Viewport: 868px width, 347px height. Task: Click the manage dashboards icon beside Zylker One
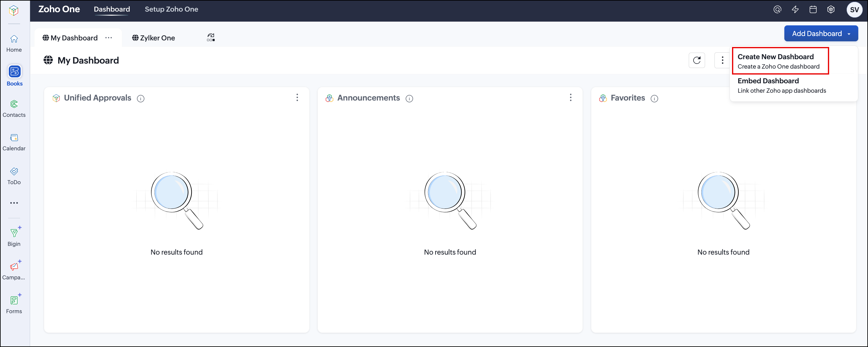coord(211,37)
